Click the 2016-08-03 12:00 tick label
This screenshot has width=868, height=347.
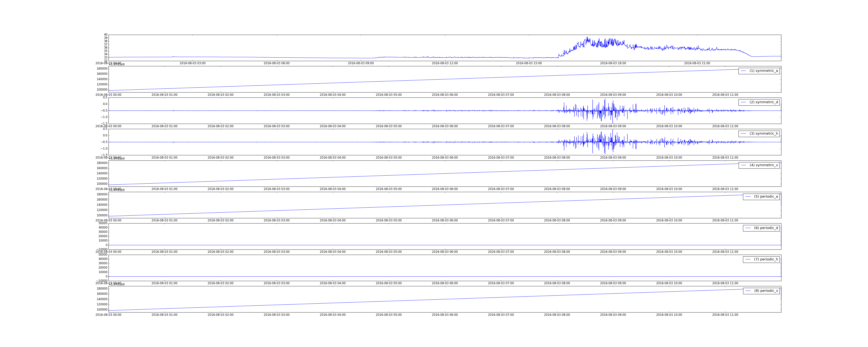click(445, 63)
